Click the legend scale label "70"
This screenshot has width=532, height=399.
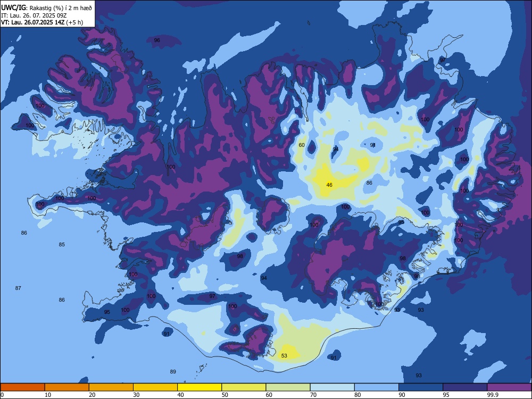(313, 395)
